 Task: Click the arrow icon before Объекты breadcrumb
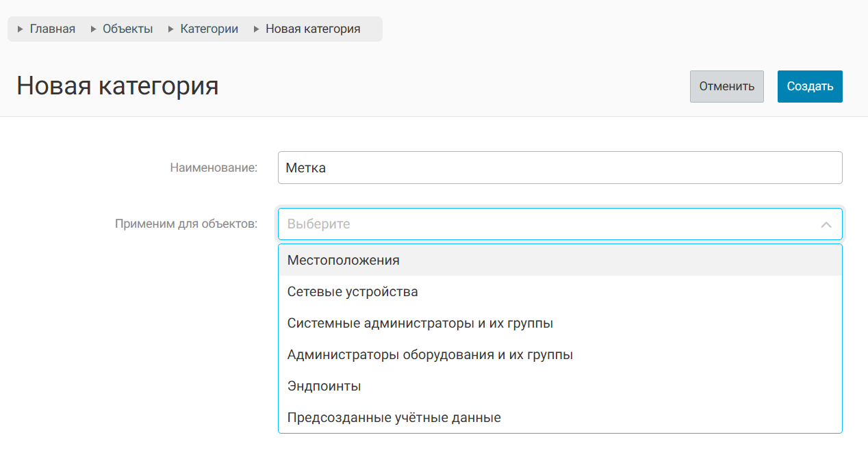click(94, 29)
